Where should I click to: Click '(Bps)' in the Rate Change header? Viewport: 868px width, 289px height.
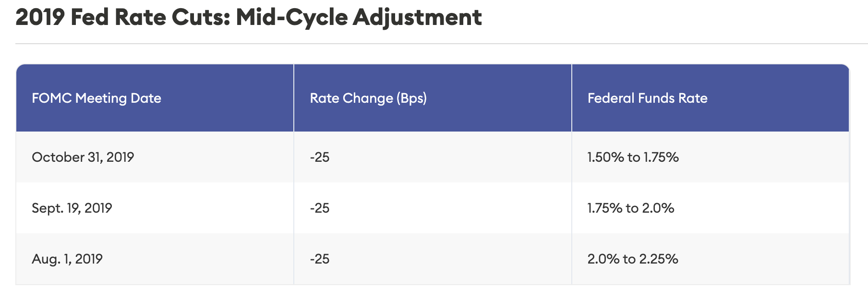click(411, 98)
